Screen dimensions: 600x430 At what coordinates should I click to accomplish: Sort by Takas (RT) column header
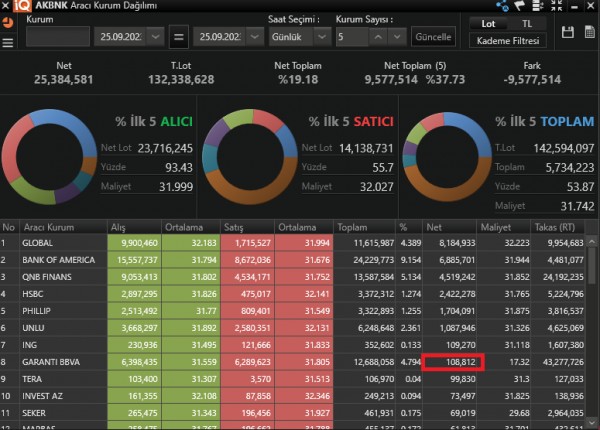(558, 227)
